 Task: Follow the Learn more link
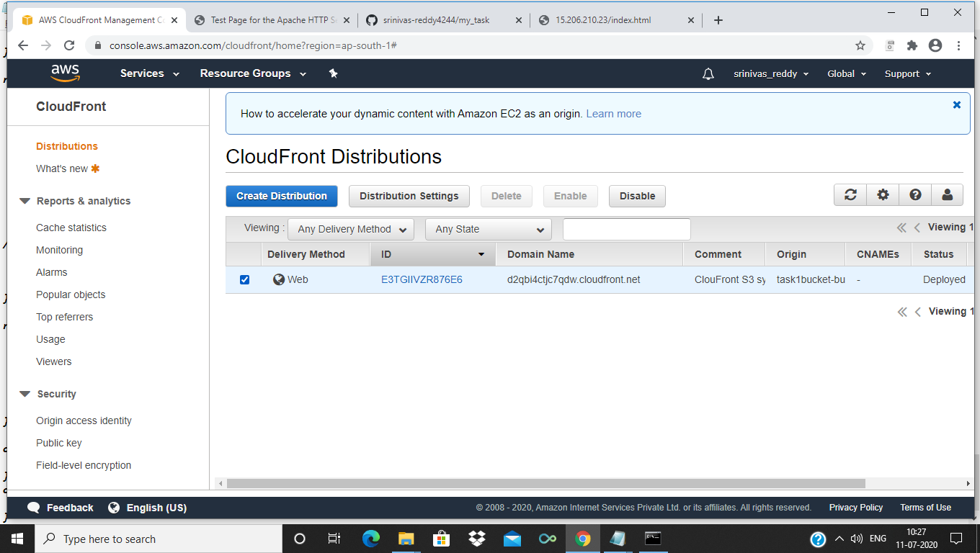pyautogui.click(x=614, y=114)
